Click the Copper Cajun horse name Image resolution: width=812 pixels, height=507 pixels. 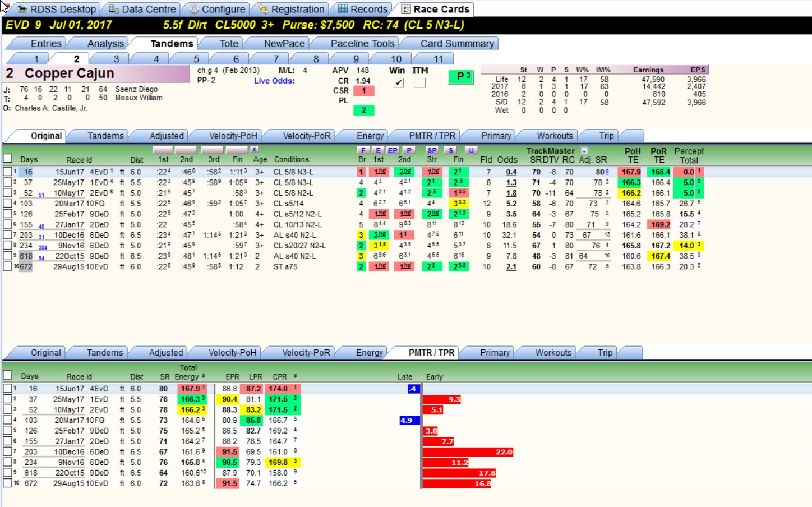coord(69,73)
